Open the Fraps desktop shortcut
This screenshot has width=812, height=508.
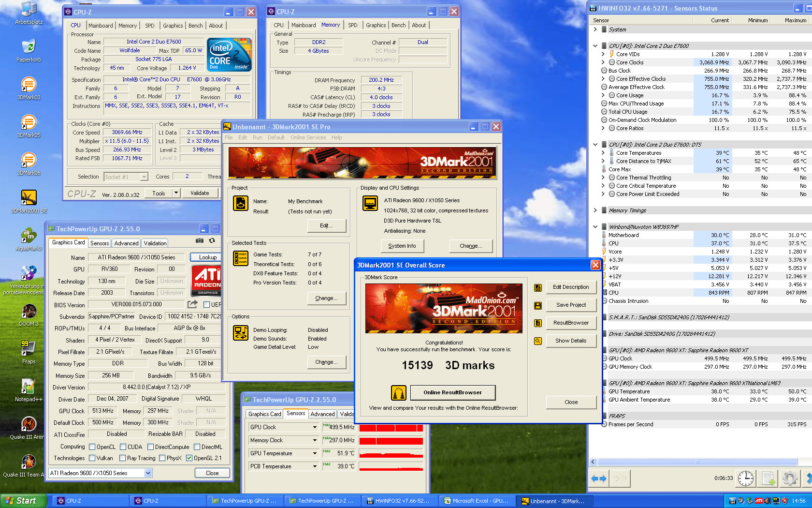29,348
